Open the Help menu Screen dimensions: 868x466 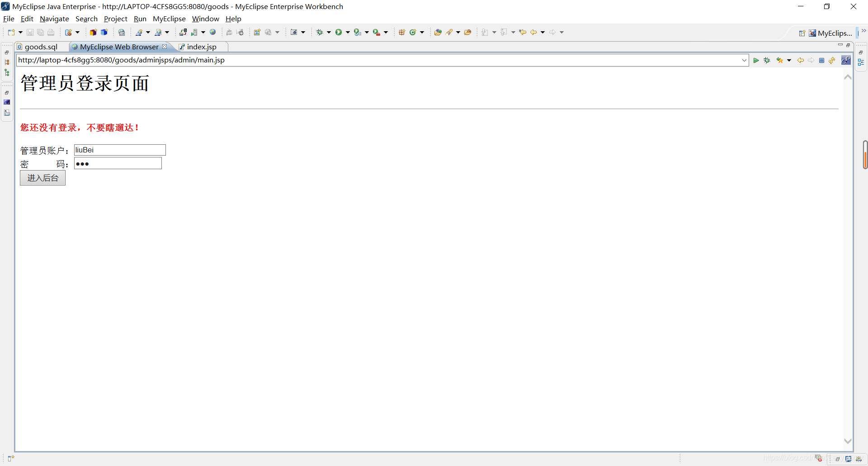[233, 19]
